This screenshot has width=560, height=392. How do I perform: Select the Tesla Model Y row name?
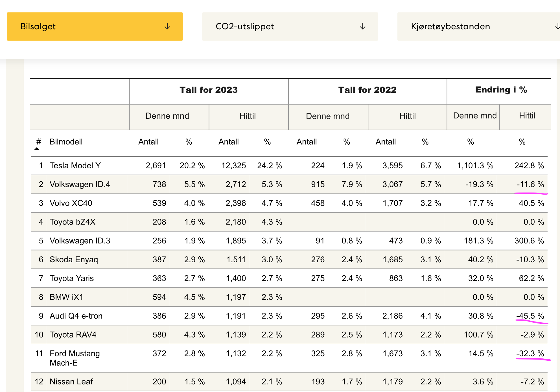[75, 166]
